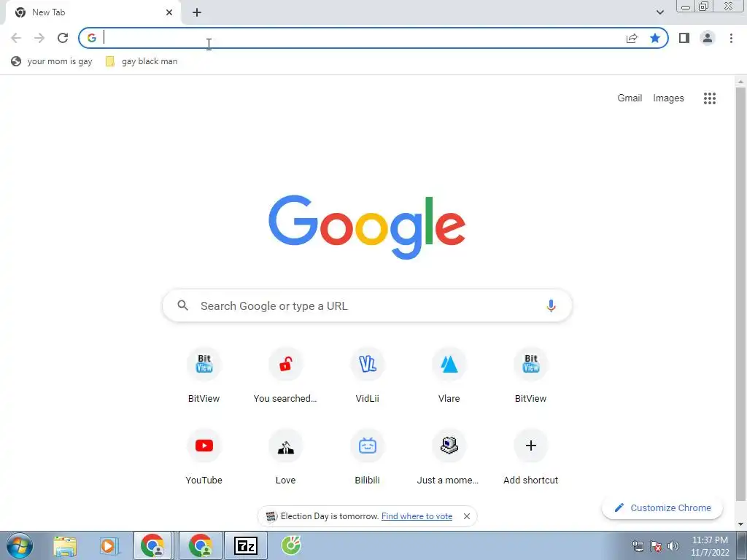Toggle the bookmark star icon

[x=655, y=38]
